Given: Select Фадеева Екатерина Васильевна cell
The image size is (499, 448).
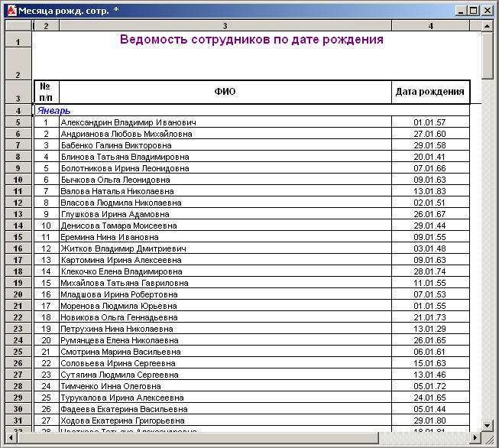Looking at the screenshot, I should [x=225, y=409].
